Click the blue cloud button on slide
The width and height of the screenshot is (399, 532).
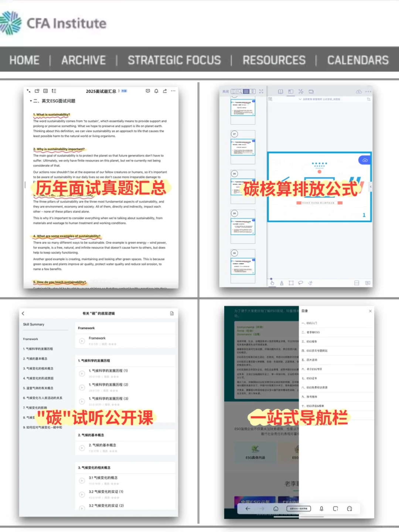[365, 160]
